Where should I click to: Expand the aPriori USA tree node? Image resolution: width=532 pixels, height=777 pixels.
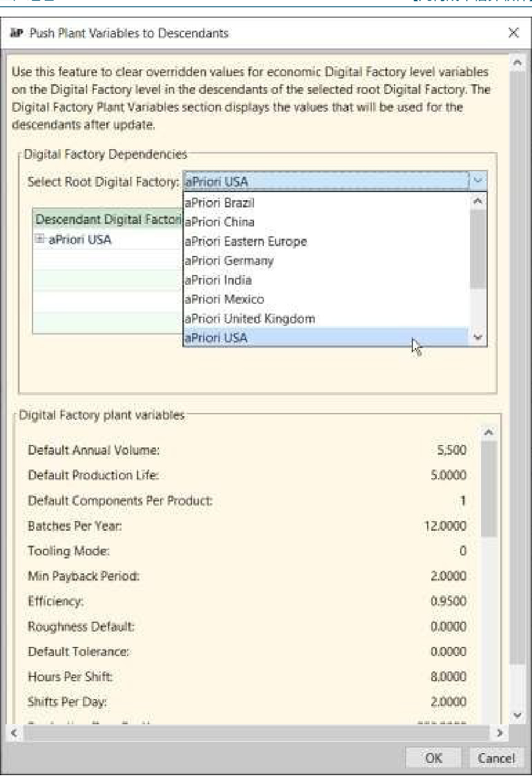click(40, 240)
